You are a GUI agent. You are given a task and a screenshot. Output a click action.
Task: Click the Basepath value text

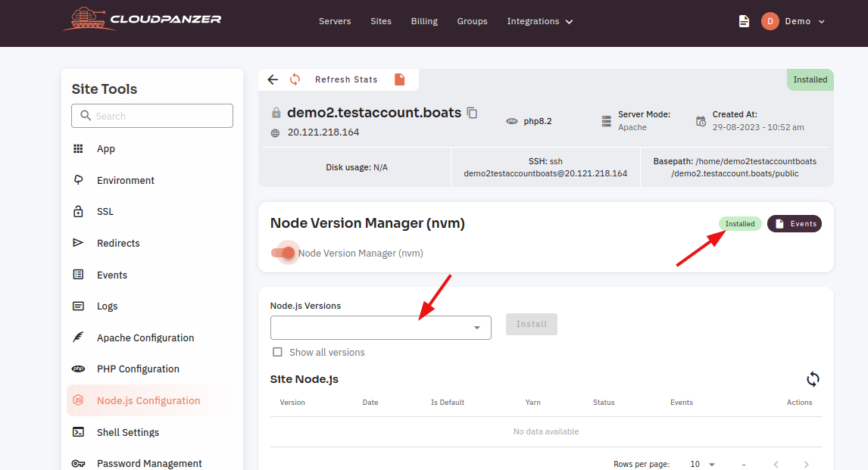click(735, 167)
